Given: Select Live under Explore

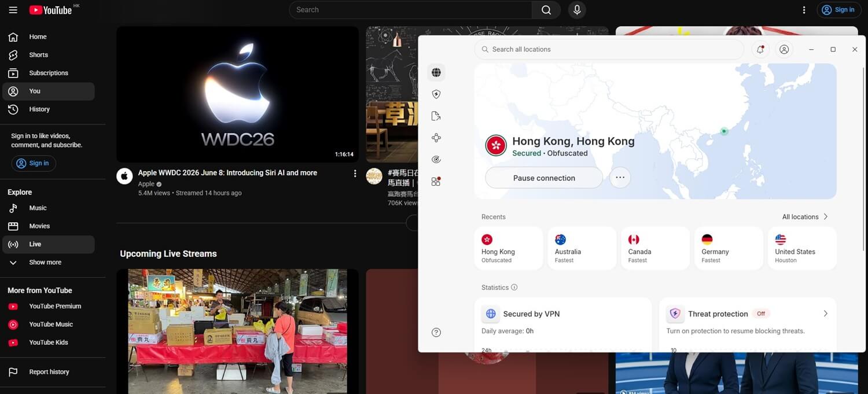Looking at the screenshot, I should [49, 244].
